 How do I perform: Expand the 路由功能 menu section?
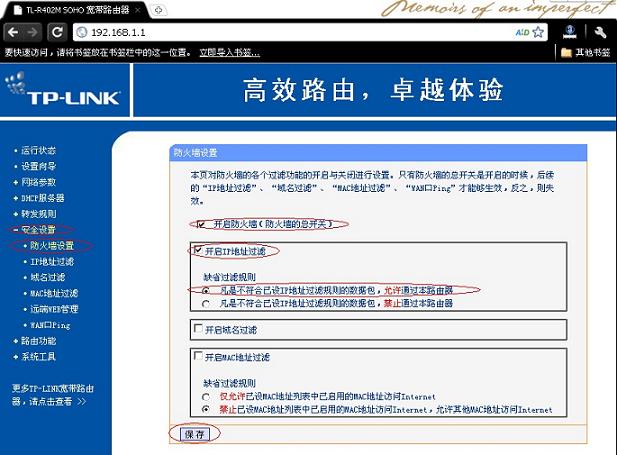39,341
